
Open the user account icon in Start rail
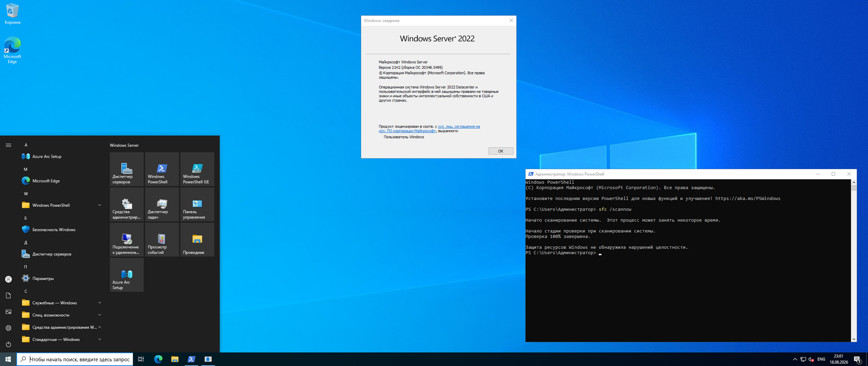[8, 279]
